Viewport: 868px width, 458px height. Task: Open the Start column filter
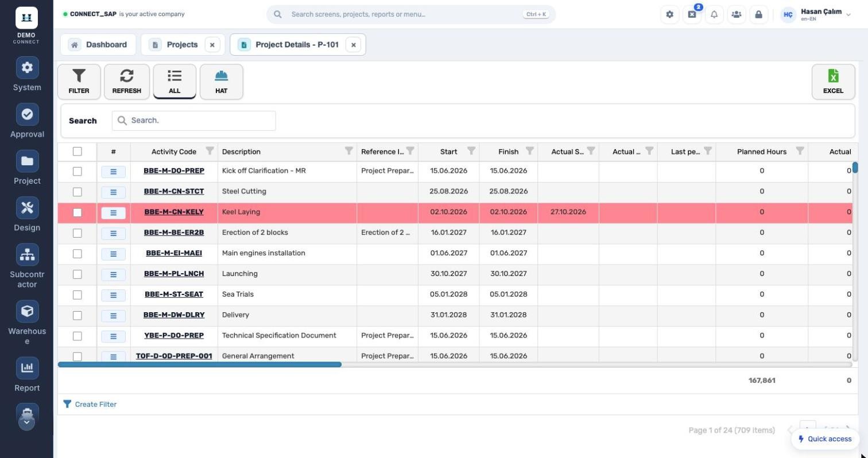(x=471, y=151)
